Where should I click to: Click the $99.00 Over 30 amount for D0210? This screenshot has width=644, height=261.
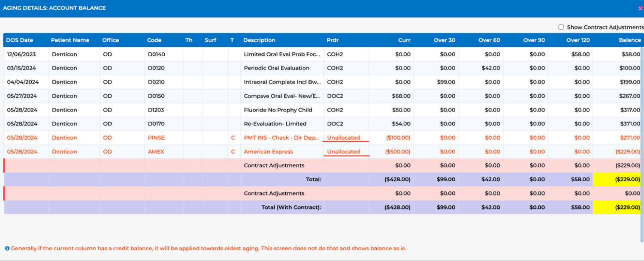coord(446,82)
